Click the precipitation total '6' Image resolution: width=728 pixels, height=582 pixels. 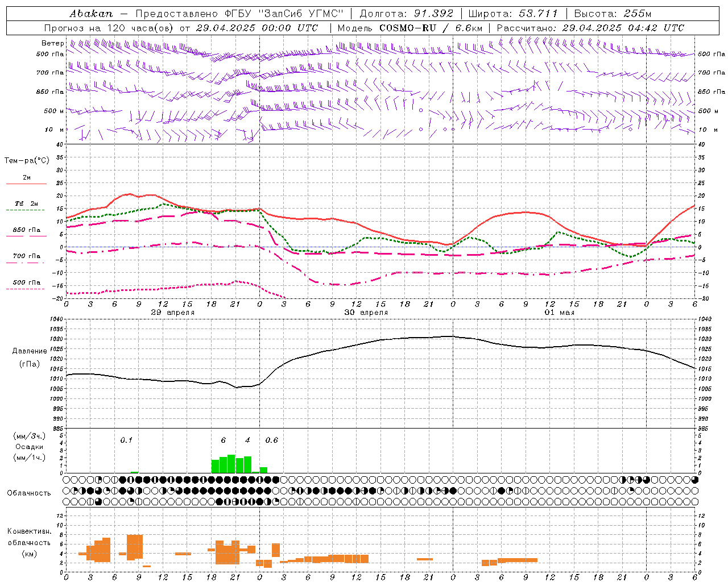[x=224, y=440]
